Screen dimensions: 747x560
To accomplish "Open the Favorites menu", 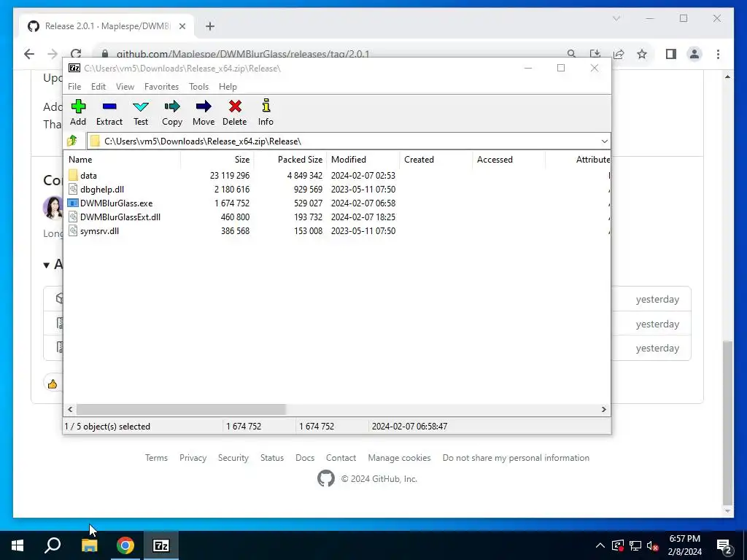I will tap(161, 87).
